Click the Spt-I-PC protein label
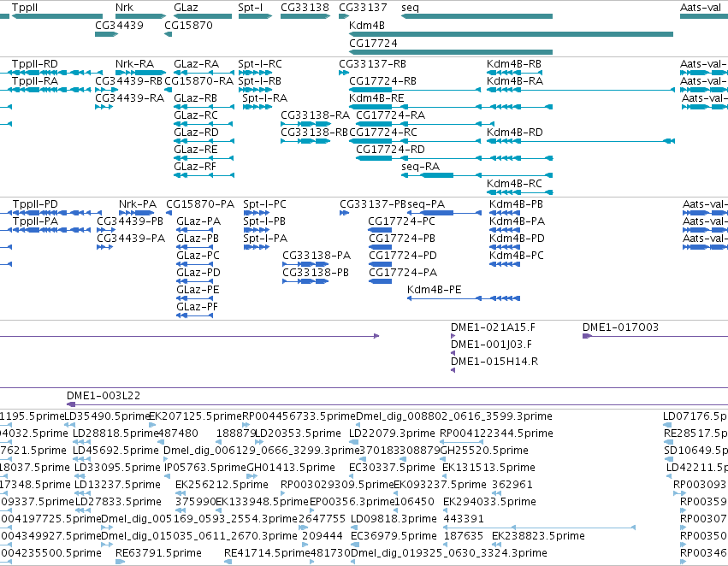This screenshot has height=566, width=728. point(264,204)
